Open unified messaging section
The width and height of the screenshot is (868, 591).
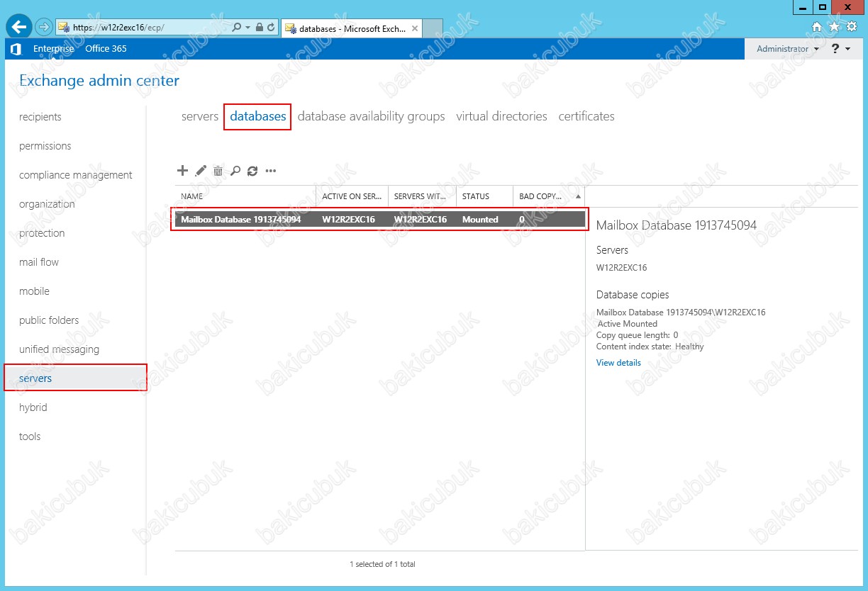pyautogui.click(x=59, y=349)
